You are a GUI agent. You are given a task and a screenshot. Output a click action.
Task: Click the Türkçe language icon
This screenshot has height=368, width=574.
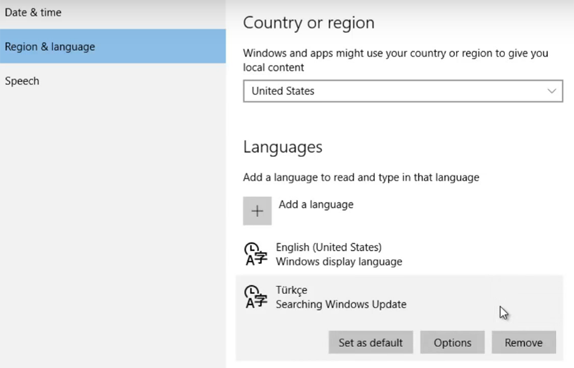(x=256, y=297)
